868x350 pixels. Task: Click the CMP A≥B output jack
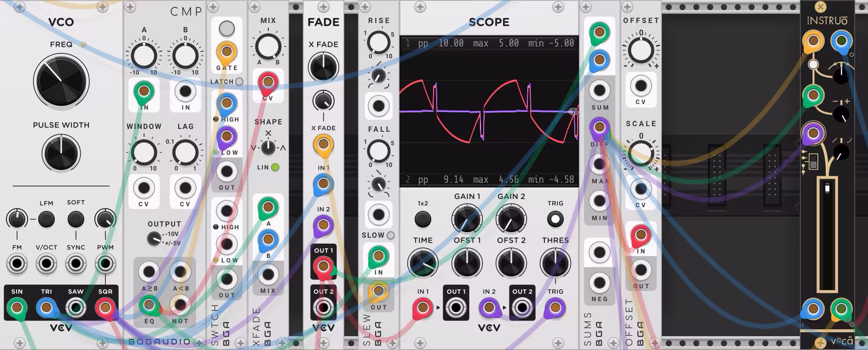click(x=149, y=272)
